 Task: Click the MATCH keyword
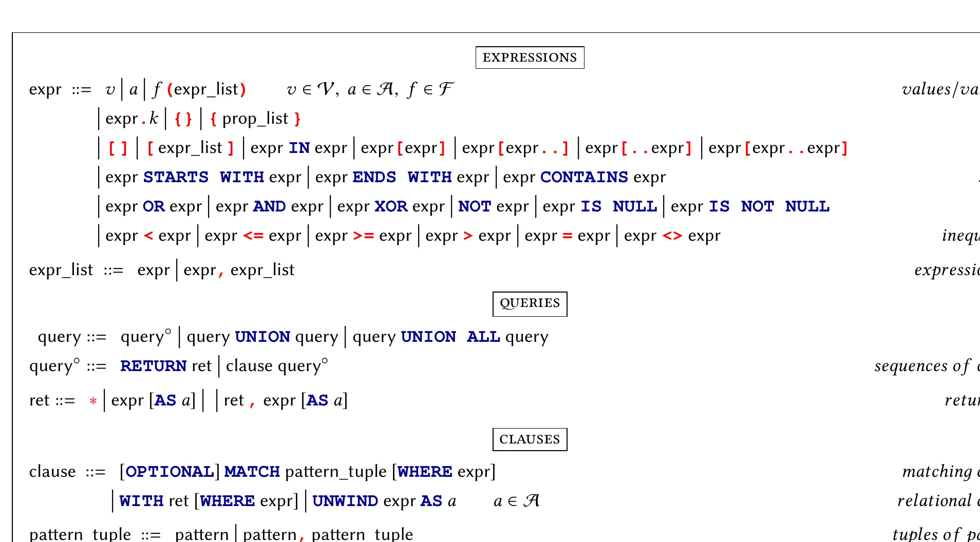[x=252, y=472]
